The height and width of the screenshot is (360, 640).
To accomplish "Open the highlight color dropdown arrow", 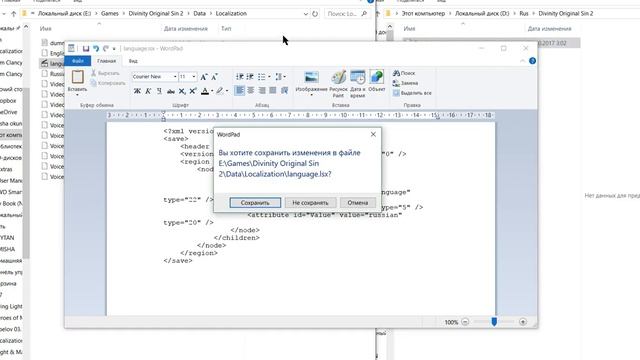I will click(227, 91).
